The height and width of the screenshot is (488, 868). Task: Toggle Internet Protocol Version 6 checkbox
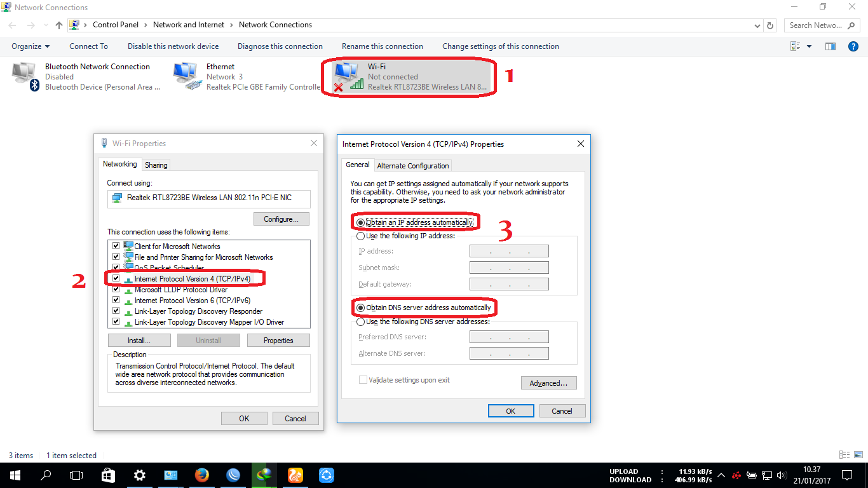click(116, 300)
